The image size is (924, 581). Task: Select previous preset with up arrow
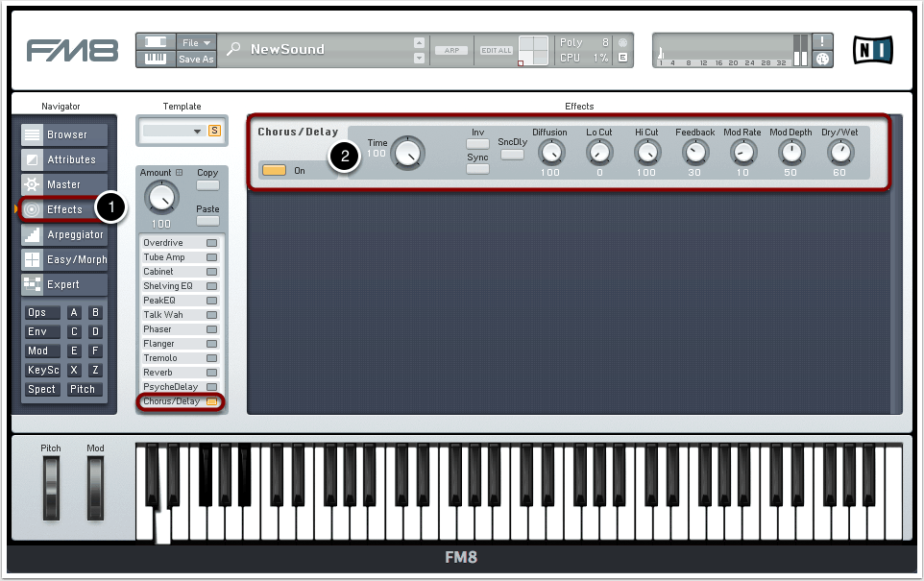click(x=419, y=42)
